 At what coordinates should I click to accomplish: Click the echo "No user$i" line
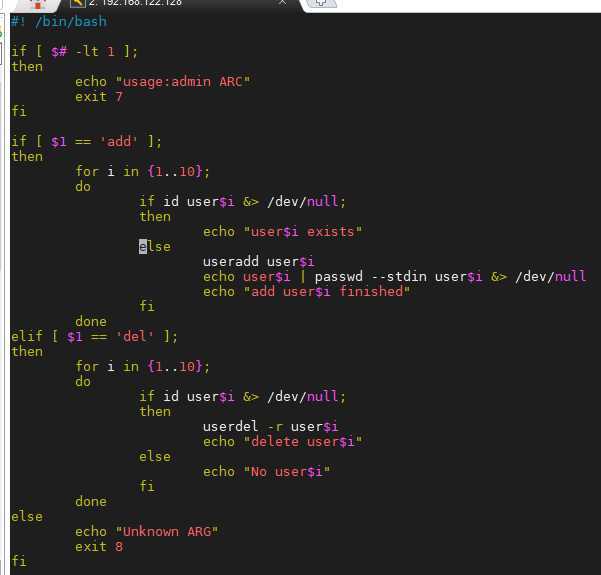pyautogui.click(x=267, y=472)
